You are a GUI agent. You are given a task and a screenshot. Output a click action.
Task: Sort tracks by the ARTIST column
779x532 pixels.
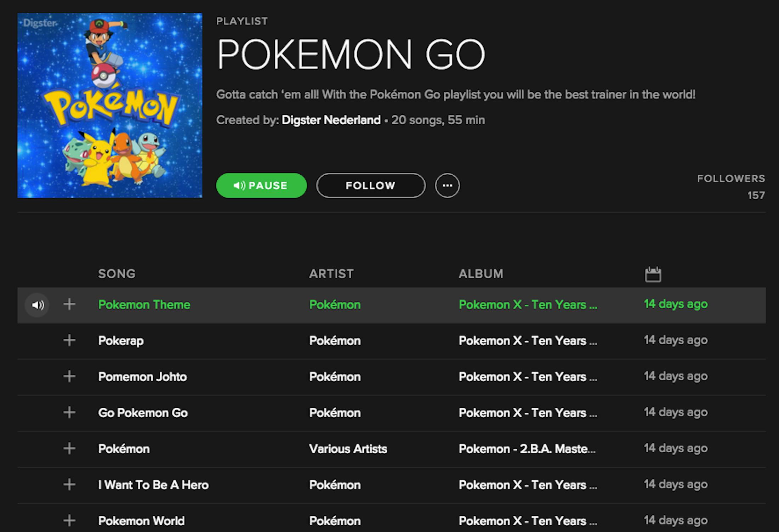click(x=331, y=273)
